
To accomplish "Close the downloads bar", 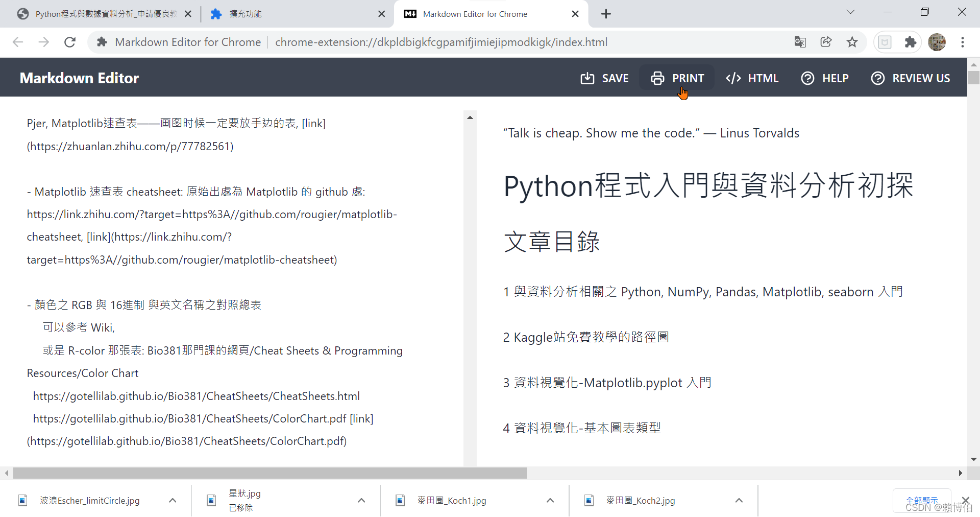I will tap(965, 500).
